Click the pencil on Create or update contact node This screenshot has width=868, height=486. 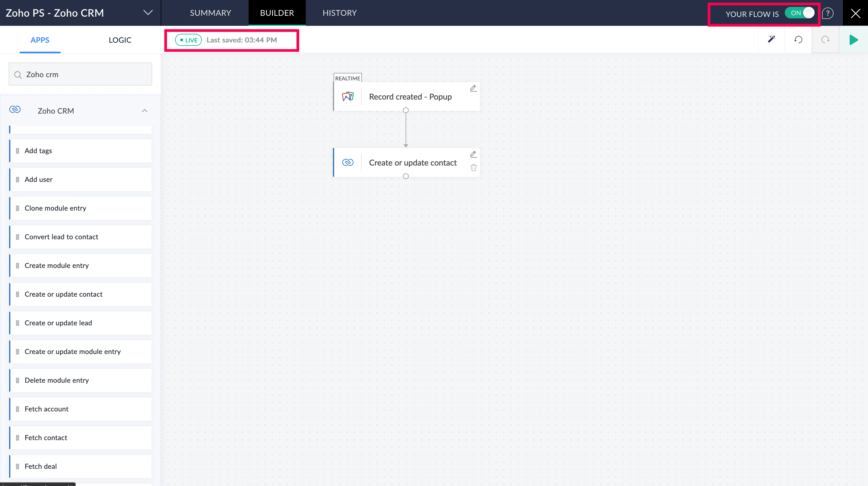pos(473,154)
